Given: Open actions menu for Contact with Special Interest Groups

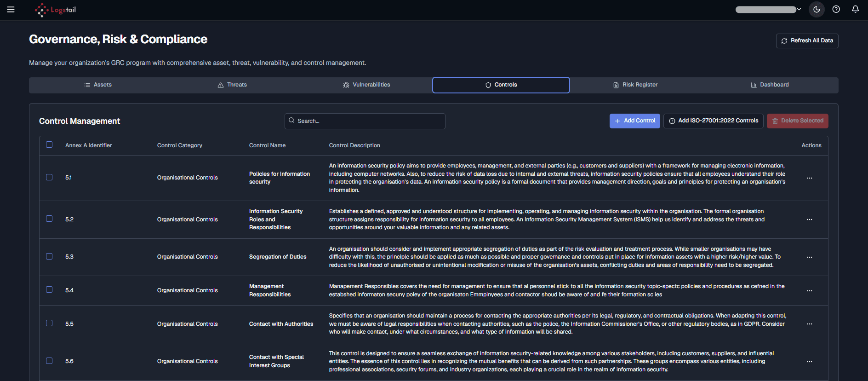Looking at the screenshot, I should [x=810, y=362].
